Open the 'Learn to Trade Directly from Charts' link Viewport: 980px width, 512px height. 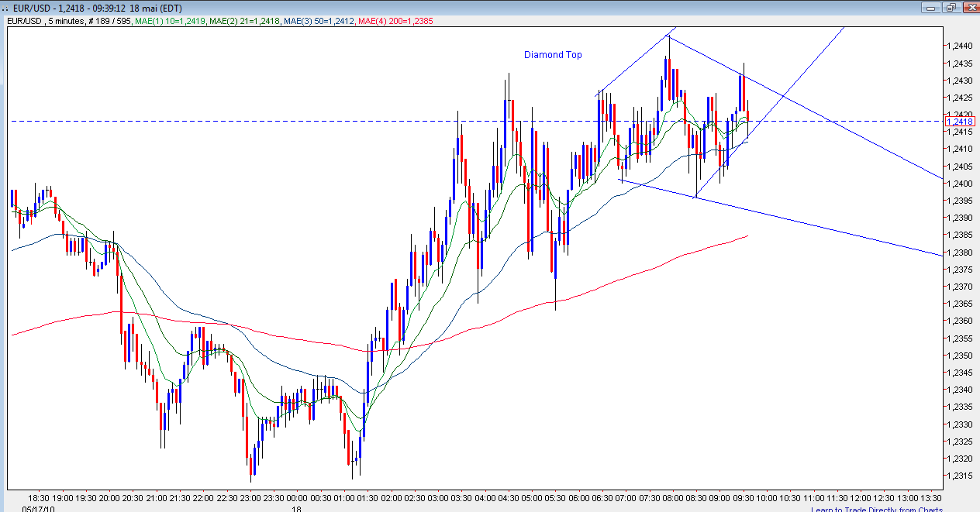(x=877, y=509)
